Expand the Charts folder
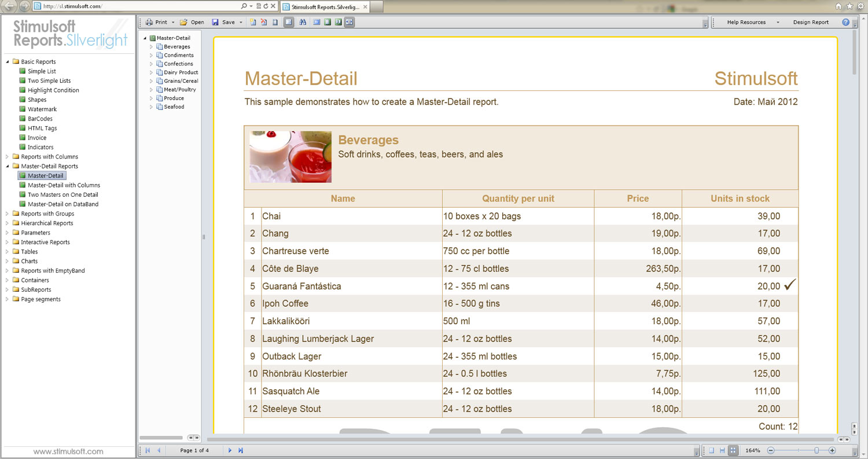The image size is (868, 459). 8,262
